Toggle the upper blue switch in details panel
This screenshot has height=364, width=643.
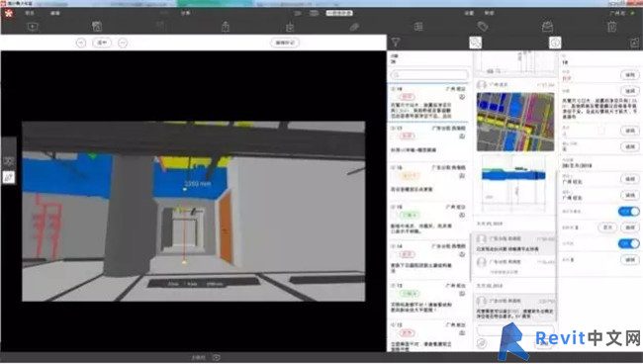628,212
